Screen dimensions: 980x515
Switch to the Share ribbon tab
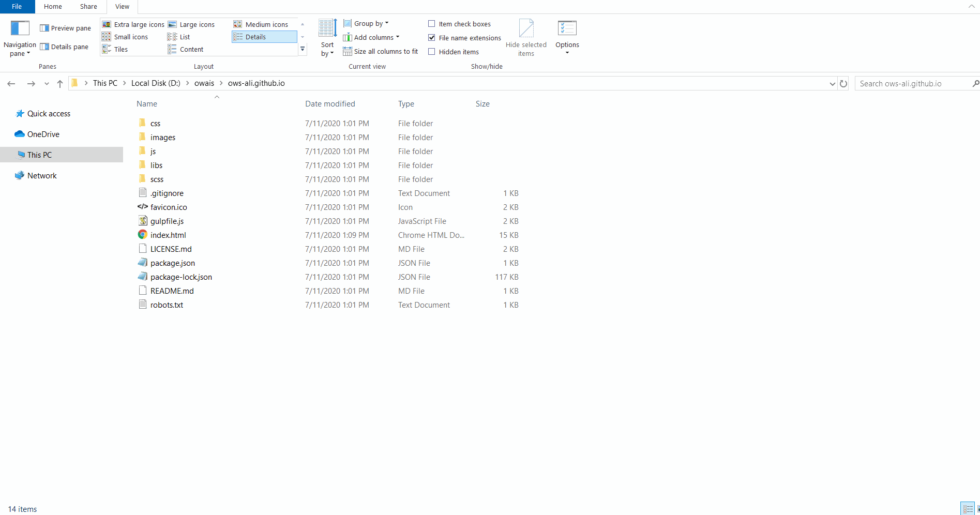click(88, 7)
